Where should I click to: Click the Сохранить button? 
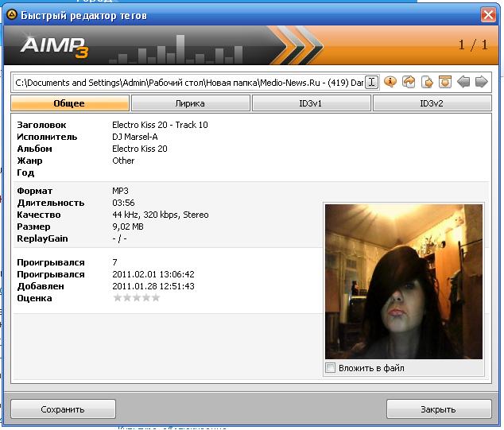pos(63,409)
